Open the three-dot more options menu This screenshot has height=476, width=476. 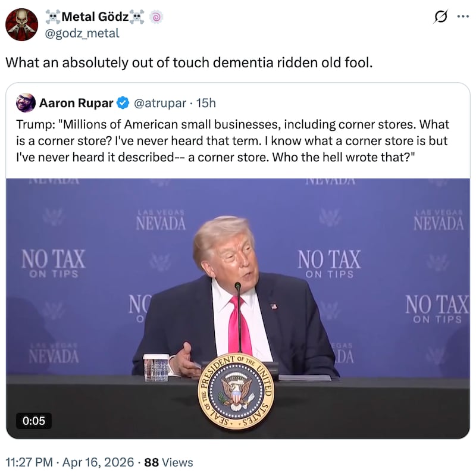[462, 17]
